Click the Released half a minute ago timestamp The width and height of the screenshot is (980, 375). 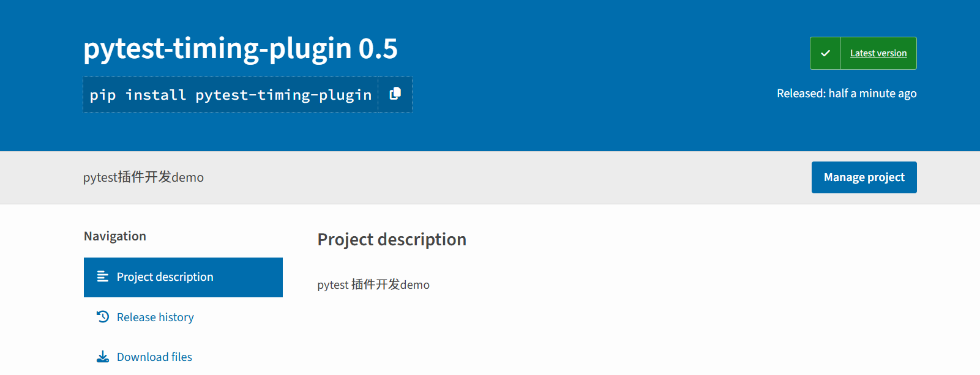(847, 94)
